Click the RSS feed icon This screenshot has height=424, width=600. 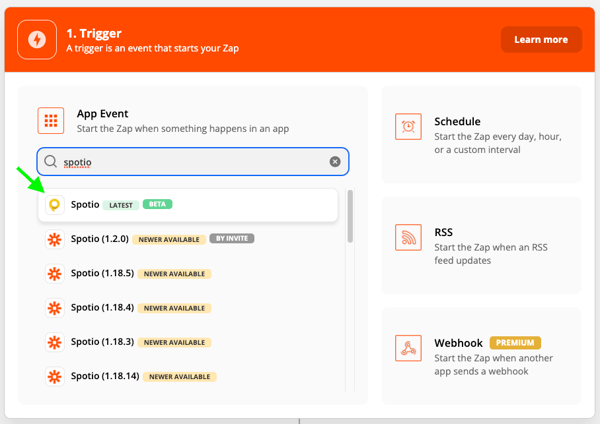point(408,237)
